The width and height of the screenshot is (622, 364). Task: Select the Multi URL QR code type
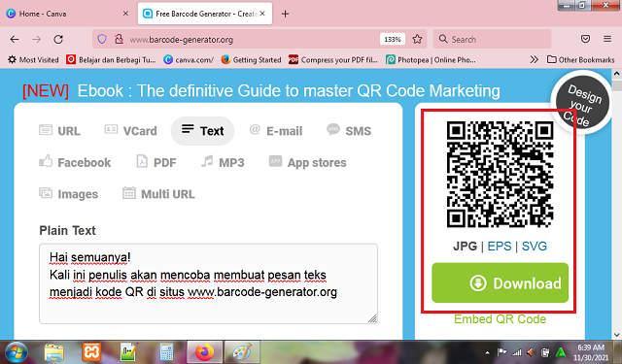(158, 194)
